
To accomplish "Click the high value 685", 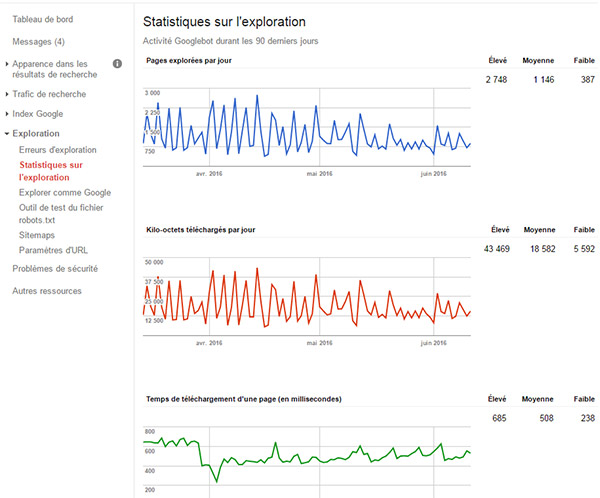I will (499, 418).
